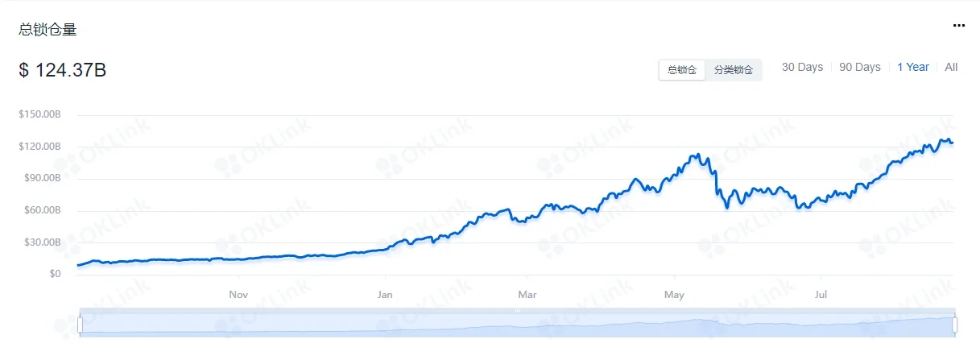Click the $60.00B y-axis label
Image resolution: width=980 pixels, height=352 pixels.
(41, 211)
